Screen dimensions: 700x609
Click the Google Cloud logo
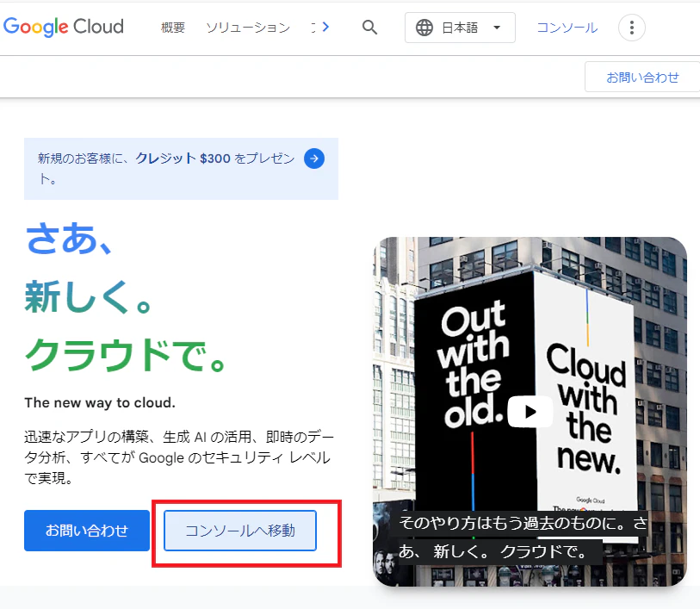click(x=64, y=27)
